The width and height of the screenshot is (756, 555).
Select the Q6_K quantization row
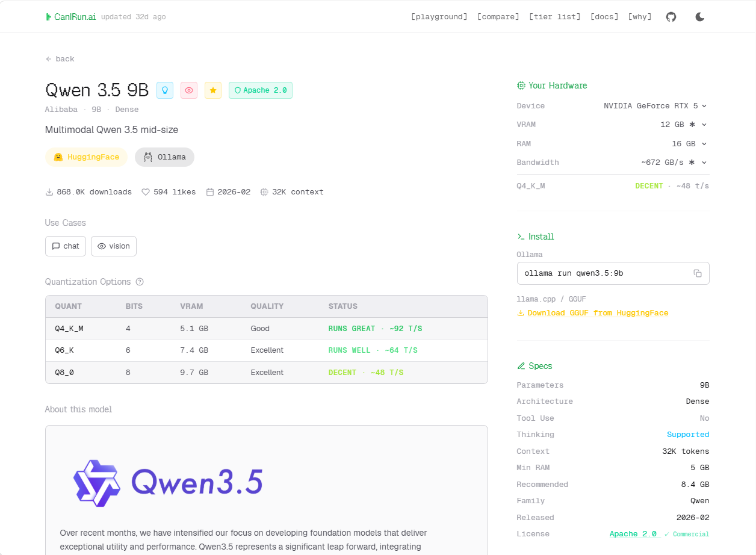[x=267, y=350]
